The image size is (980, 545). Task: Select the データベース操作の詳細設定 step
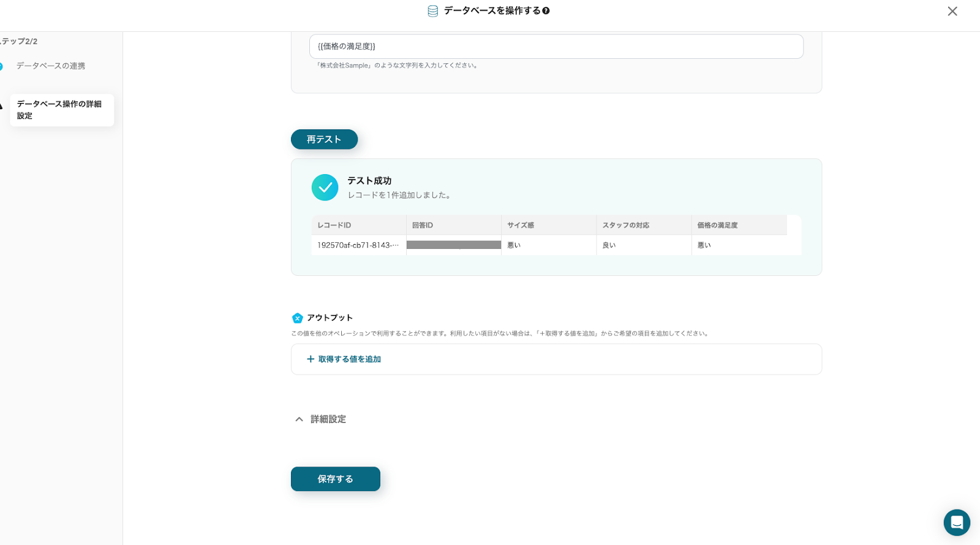pos(60,110)
